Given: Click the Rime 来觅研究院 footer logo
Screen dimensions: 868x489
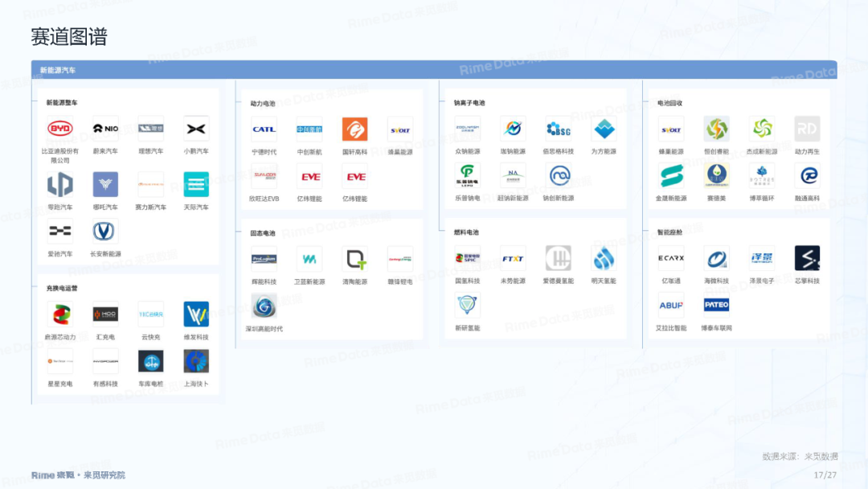Looking at the screenshot, I should (x=78, y=475).
